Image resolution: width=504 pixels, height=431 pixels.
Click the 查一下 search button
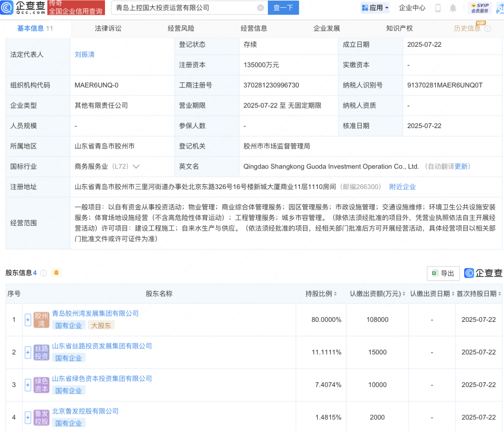pyautogui.click(x=283, y=7)
